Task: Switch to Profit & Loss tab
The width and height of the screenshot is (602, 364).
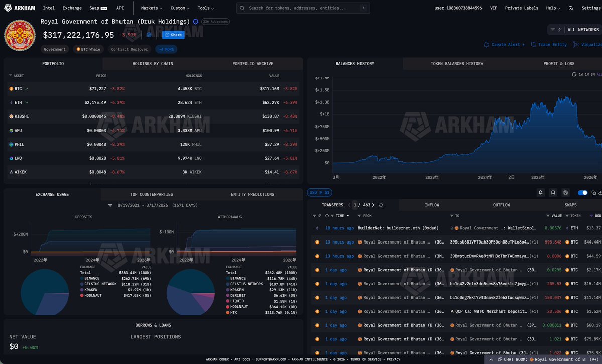Action: [x=559, y=64]
